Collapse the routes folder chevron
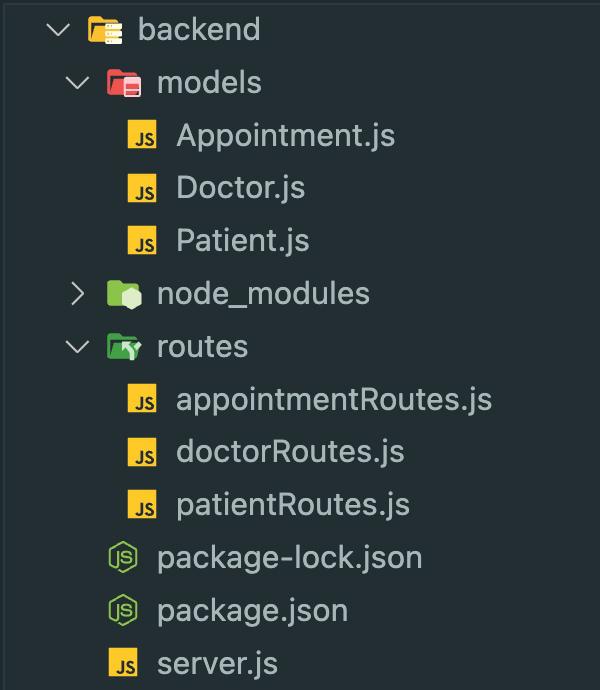This screenshot has width=600, height=690. pos(78,347)
